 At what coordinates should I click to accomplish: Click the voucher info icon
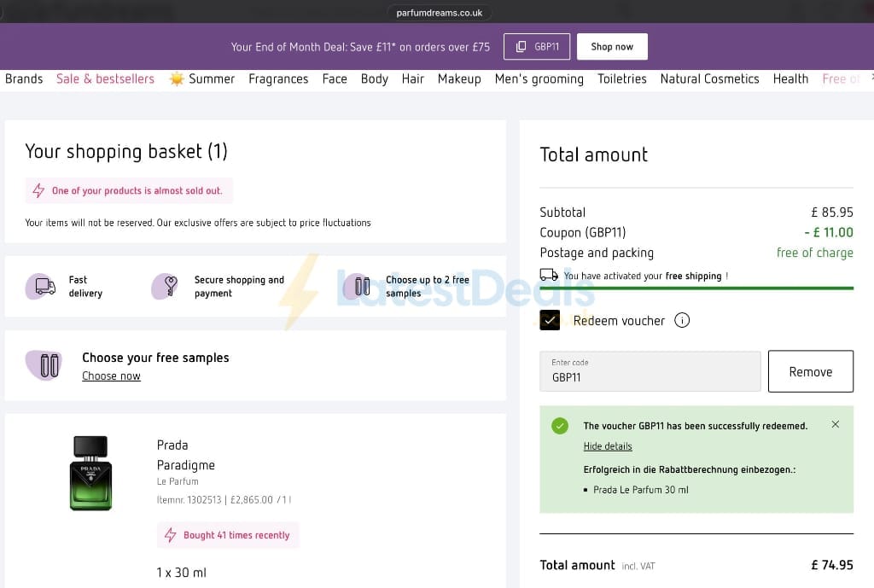682,320
